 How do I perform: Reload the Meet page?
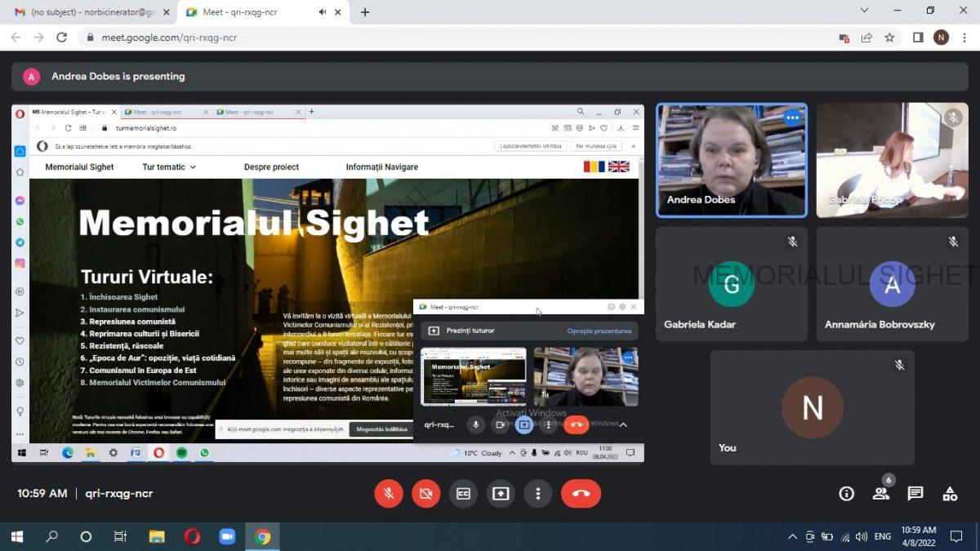tap(61, 38)
